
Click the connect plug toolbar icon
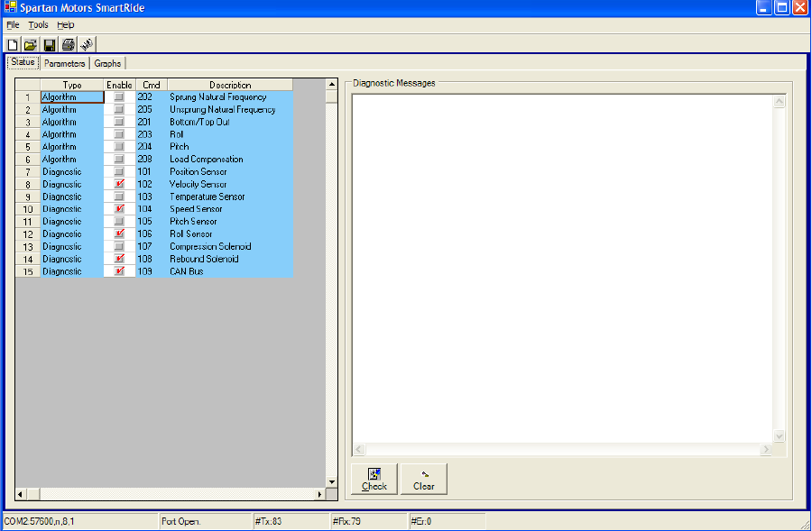coord(87,45)
